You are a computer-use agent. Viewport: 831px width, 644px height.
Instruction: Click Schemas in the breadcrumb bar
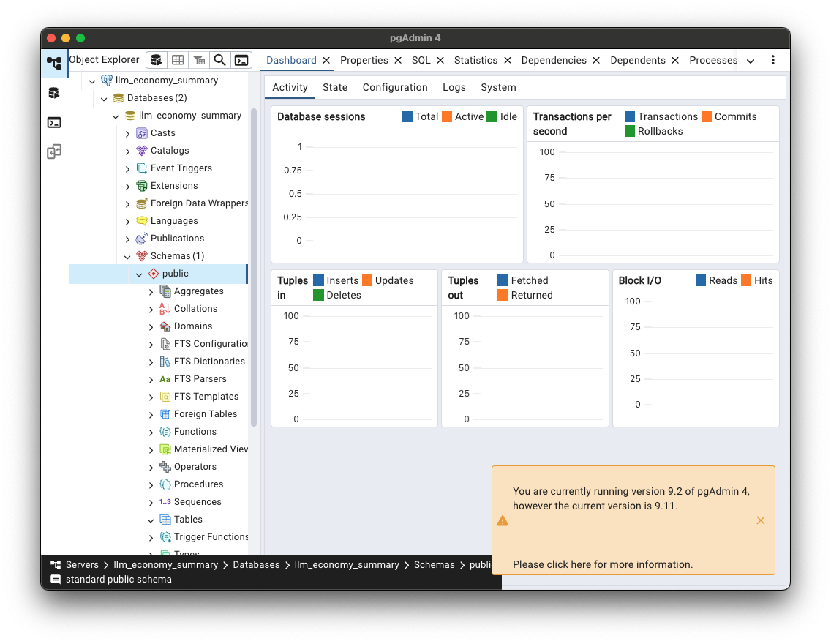[434, 564]
